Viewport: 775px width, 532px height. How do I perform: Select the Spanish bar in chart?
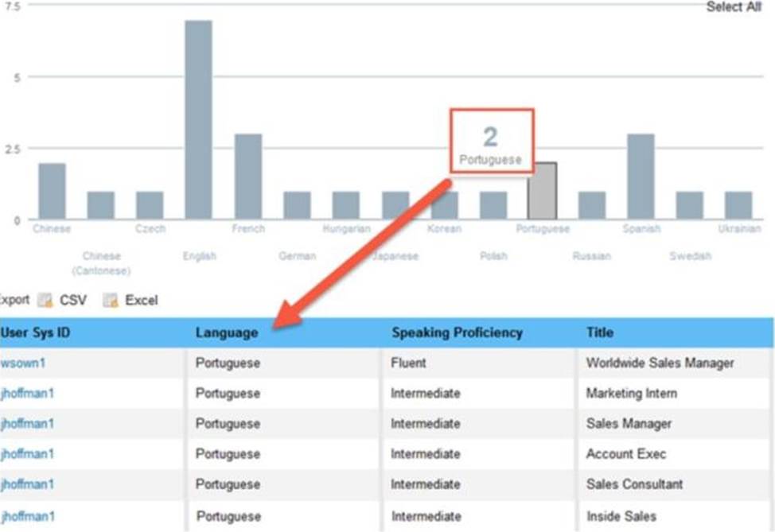641,177
